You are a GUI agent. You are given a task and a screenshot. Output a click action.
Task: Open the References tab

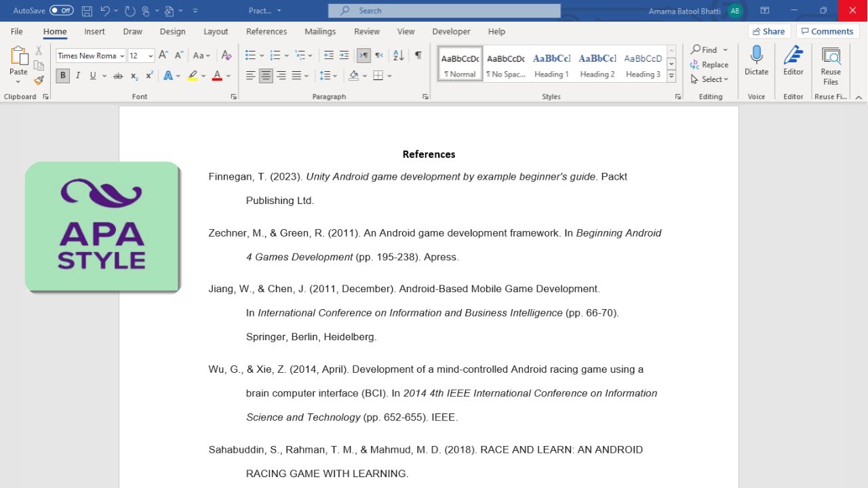point(267,31)
